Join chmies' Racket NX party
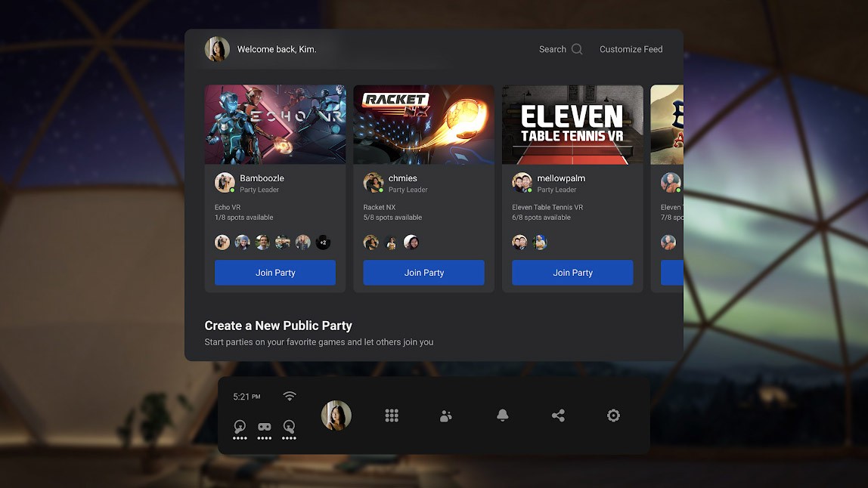Viewport: 868px width, 488px height. click(x=423, y=273)
